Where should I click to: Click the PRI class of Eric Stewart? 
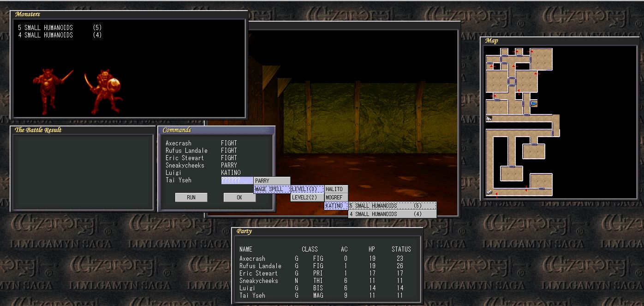click(318, 273)
